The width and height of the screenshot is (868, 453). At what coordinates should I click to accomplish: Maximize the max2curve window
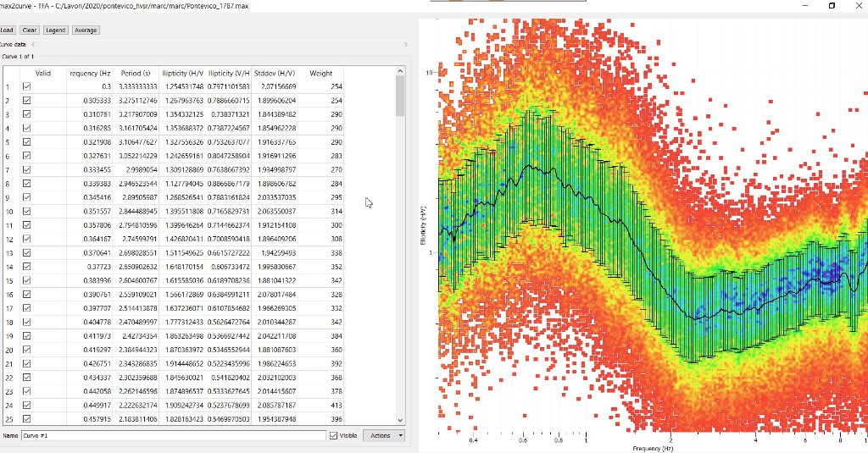point(832,6)
